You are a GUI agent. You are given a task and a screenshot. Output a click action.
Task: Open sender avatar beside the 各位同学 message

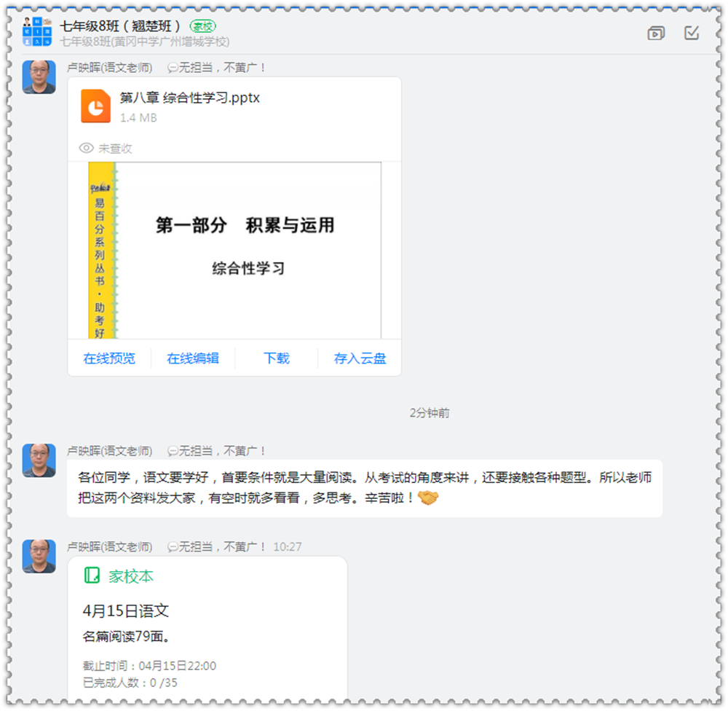coord(39,460)
